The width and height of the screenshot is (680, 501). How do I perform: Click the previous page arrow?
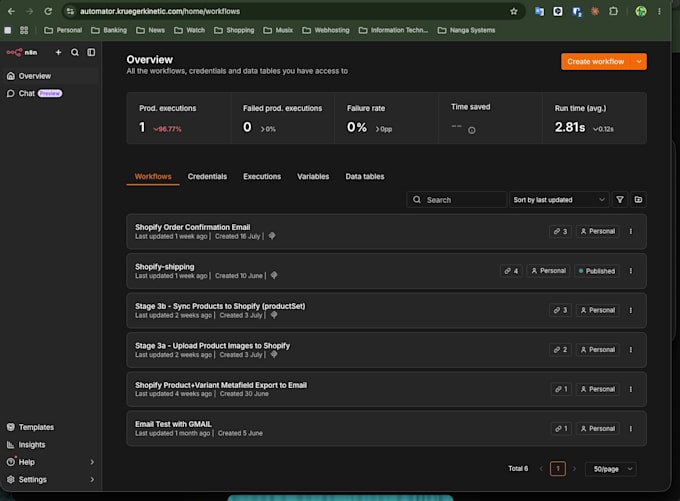coord(541,468)
